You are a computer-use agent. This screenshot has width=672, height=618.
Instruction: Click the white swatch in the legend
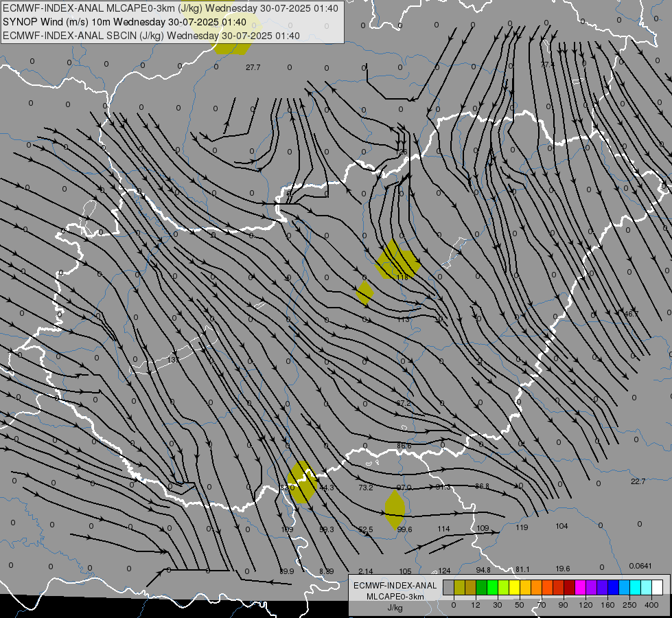(657, 588)
